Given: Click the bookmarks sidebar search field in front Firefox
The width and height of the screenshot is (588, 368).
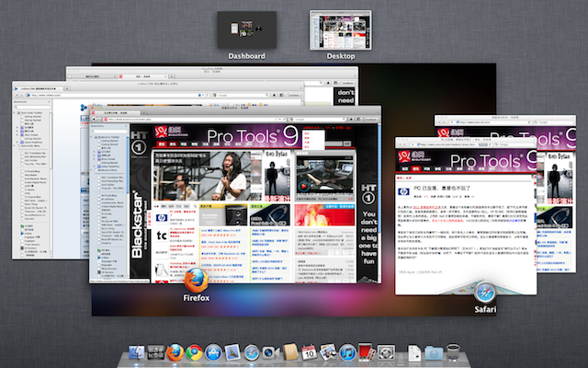Looking at the screenshot, I should click(108, 131).
